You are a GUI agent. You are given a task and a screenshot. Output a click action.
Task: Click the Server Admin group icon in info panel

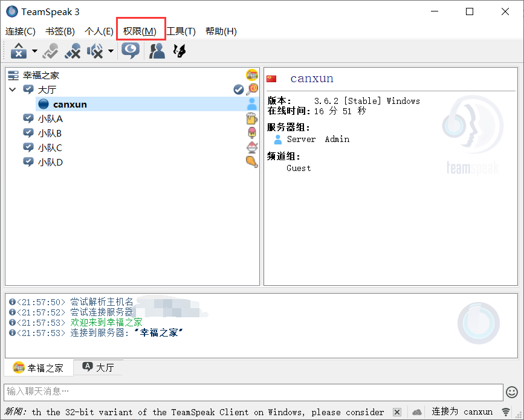pyautogui.click(x=277, y=140)
